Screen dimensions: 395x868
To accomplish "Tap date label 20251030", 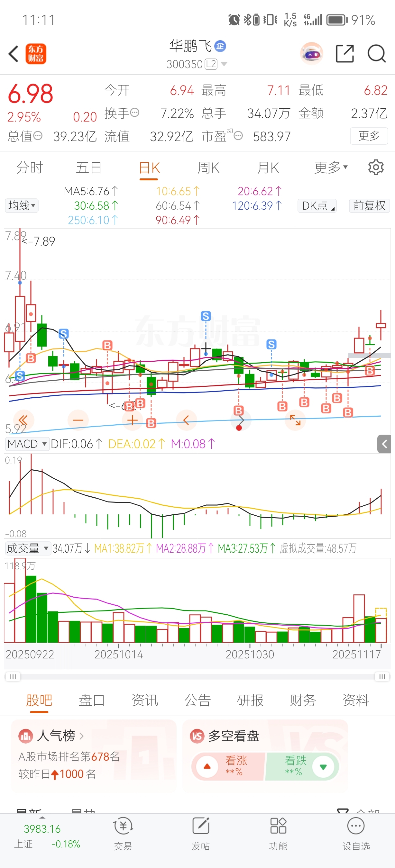I will [250, 654].
